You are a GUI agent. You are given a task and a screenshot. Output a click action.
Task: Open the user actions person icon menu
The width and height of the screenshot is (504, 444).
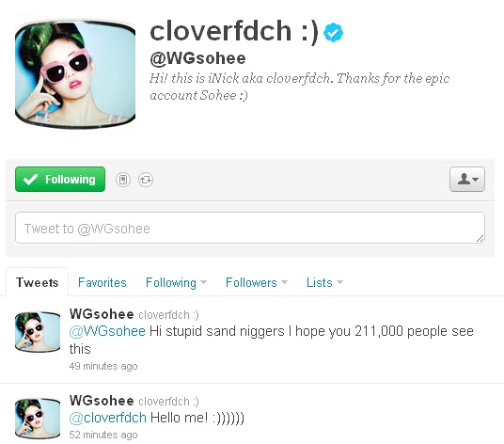pos(467,179)
